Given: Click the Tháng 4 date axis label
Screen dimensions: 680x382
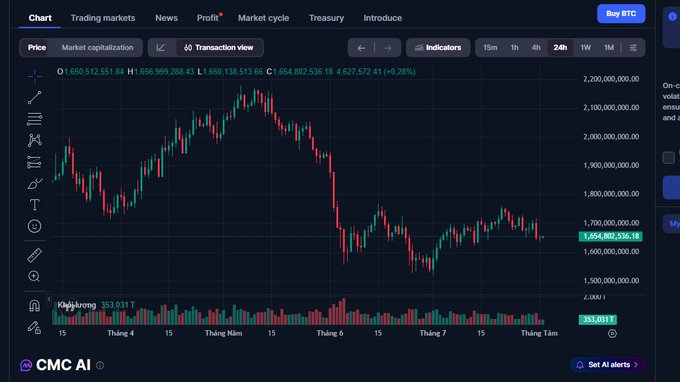Looking at the screenshot, I should pos(121,333).
